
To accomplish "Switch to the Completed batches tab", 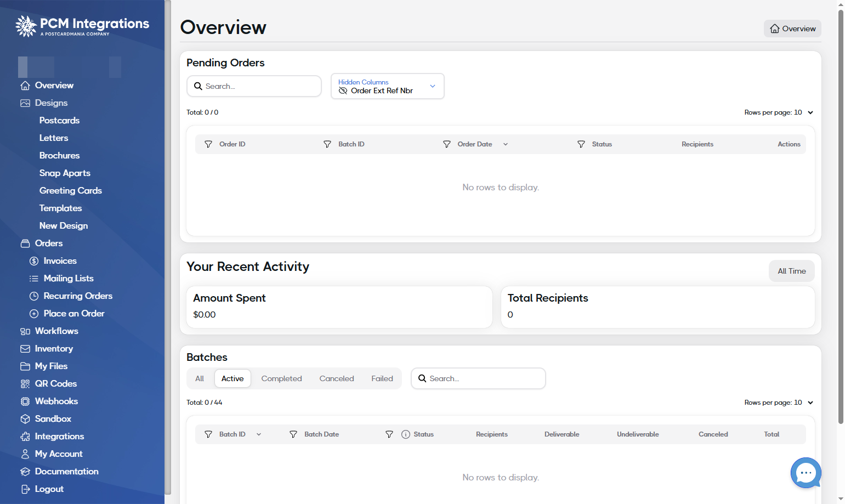I will (x=282, y=378).
